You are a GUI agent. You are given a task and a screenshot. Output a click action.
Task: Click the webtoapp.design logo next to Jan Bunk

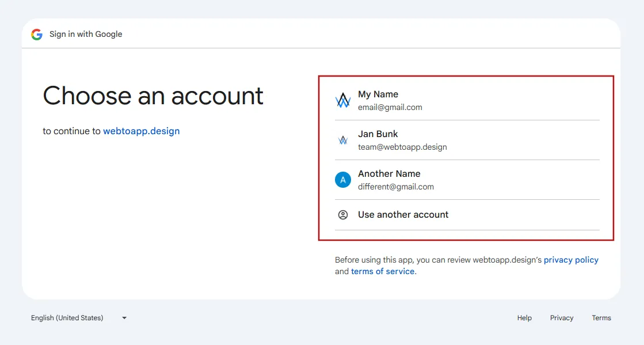(x=343, y=140)
